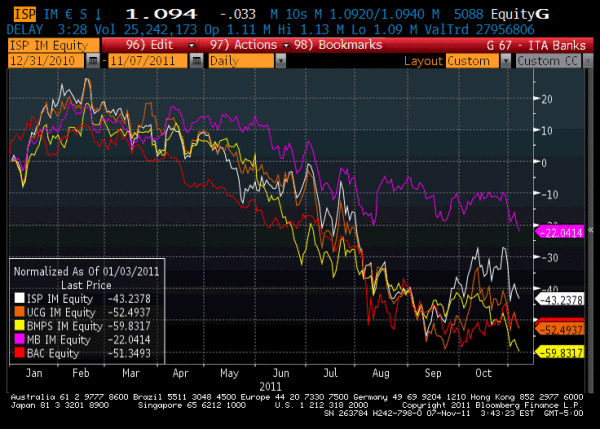
Task: Select the Layout Custom field
Action: coord(472,61)
